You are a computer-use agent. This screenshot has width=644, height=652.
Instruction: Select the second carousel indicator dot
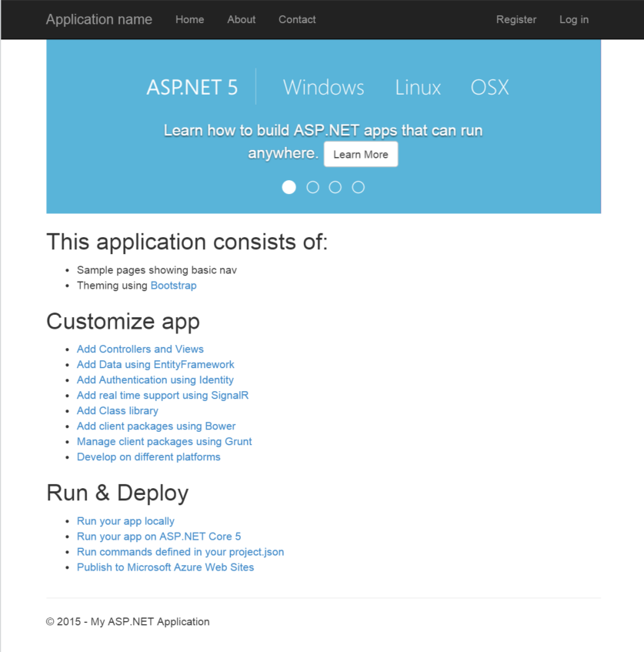pyautogui.click(x=312, y=187)
